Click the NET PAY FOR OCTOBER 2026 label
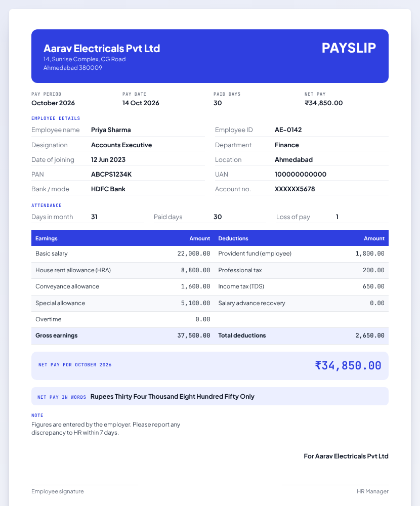The height and width of the screenshot is (506, 420). click(75, 365)
